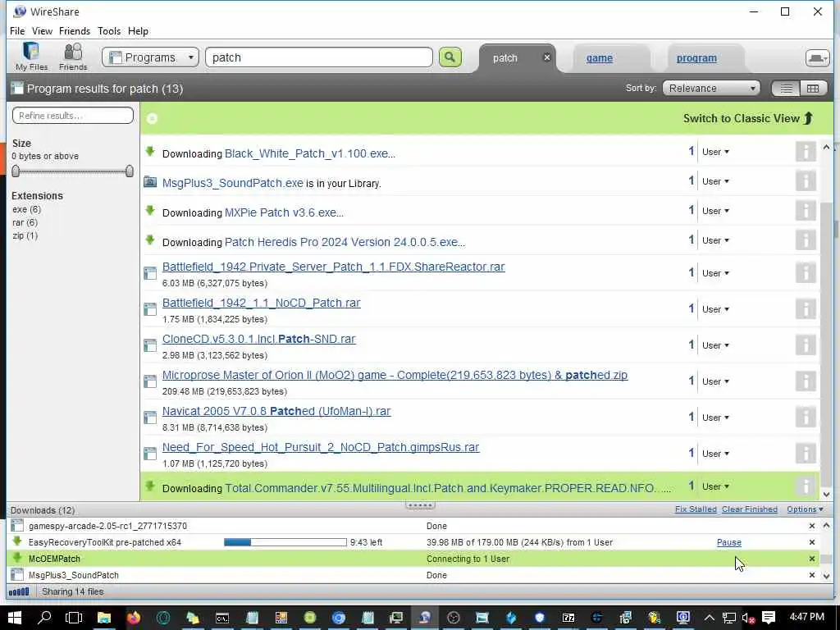
Task: Download Navicat 2005 V7.0.8 Patched rar
Action: point(276,412)
